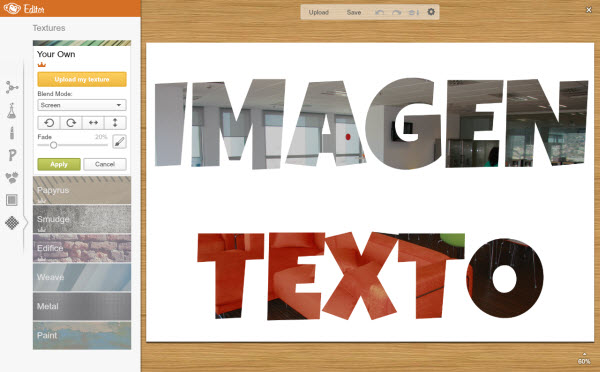Open the Effects flask sidebar tab
Image resolution: width=600 pixels, height=372 pixels.
coord(12,110)
